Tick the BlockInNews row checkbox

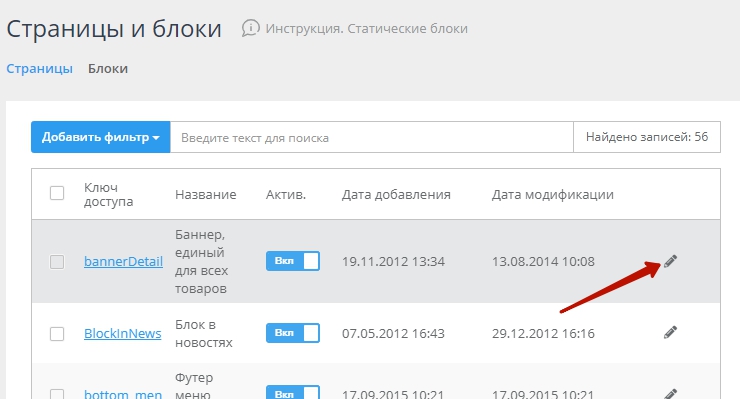pyautogui.click(x=57, y=333)
